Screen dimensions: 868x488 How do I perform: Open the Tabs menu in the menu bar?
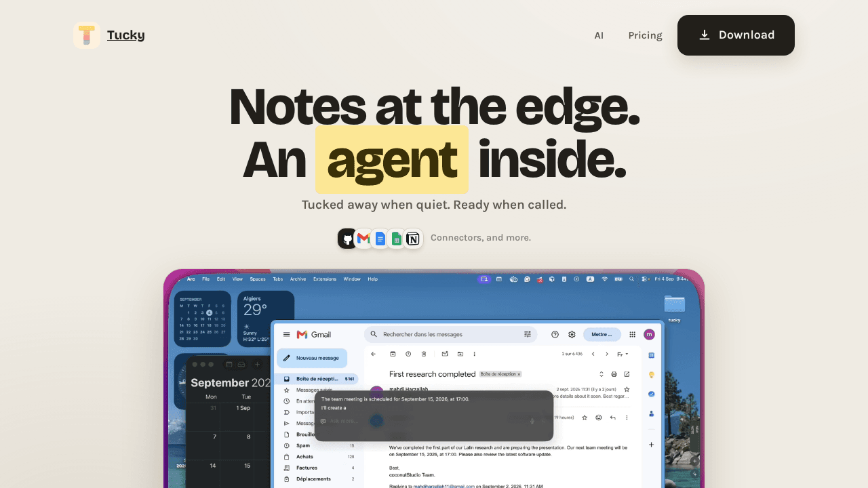coord(278,279)
